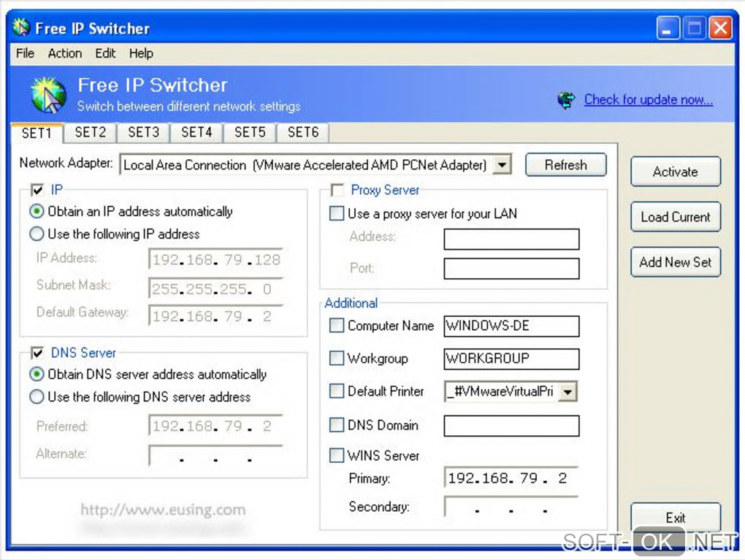The width and height of the screenshot is (745, 560).
Task: Click the Preferred DNS field
Action: click(216, 426)
